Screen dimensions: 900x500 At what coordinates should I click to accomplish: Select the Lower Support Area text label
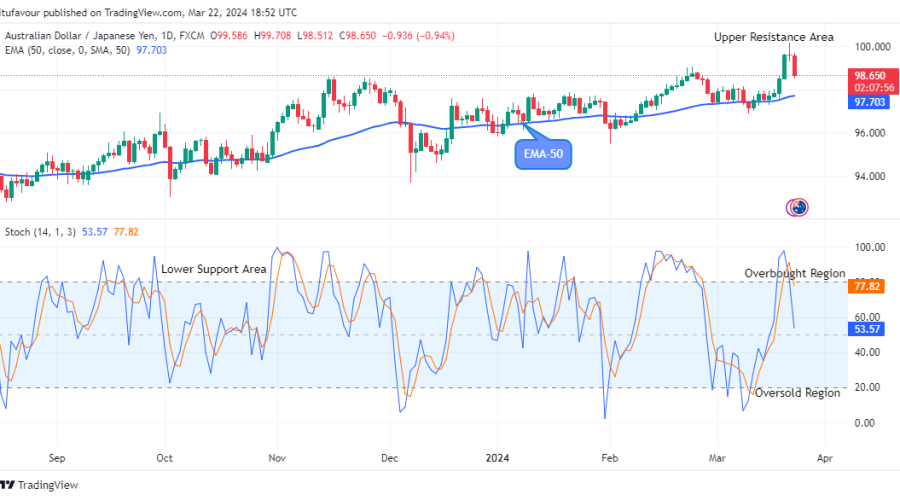(x=213, y=270)
